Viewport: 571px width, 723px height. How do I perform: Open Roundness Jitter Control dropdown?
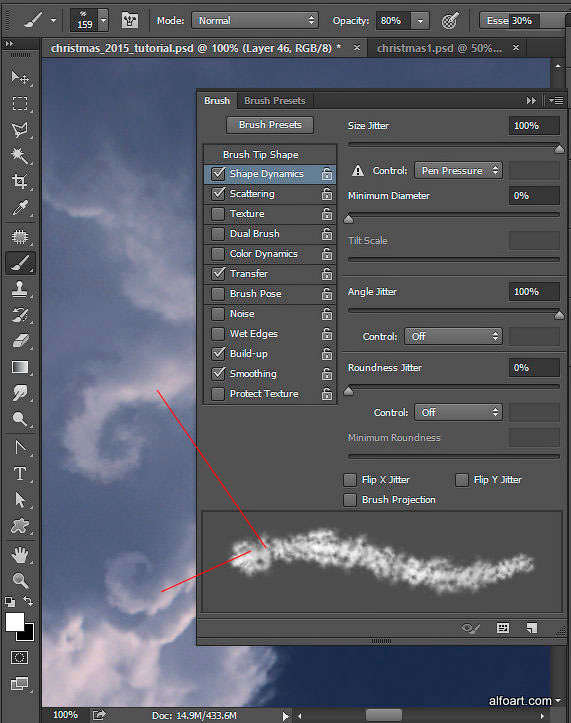pyautogui.click(x=458, y=412)
